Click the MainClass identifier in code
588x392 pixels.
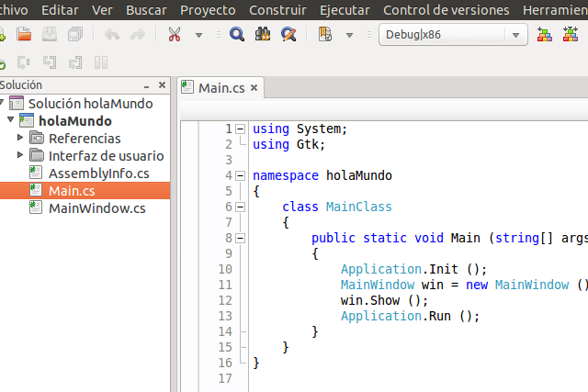(359, 207)
